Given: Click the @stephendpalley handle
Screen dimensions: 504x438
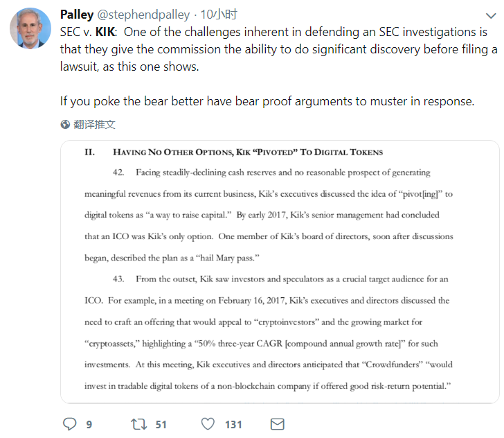Looking at the screenshot, I should [x=143, y=15].
